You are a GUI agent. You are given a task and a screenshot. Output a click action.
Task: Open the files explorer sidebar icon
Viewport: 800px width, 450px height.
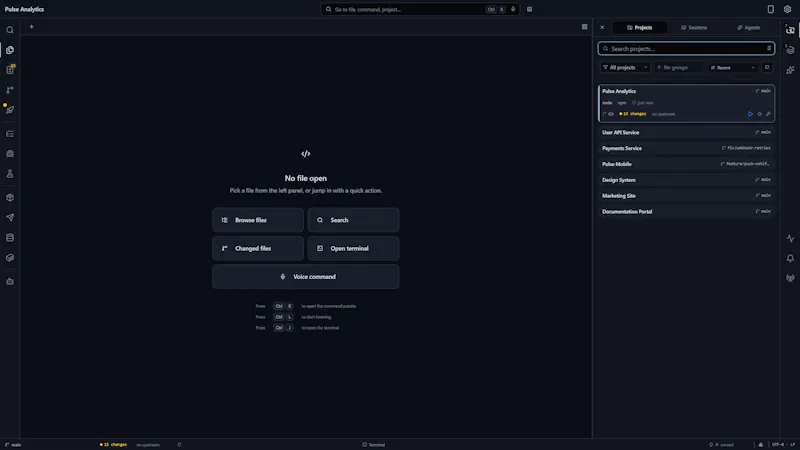pyautogui.click(x=10, y=50)
